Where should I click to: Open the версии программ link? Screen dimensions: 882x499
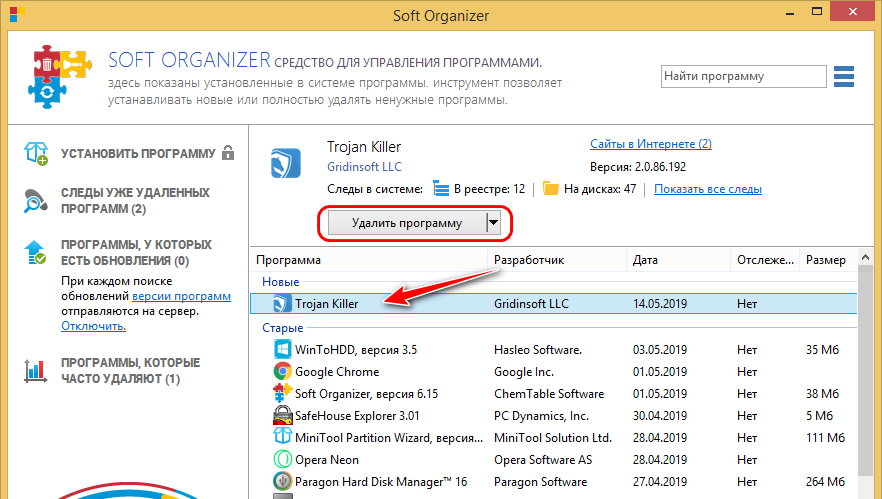click(x=181, y=296)
